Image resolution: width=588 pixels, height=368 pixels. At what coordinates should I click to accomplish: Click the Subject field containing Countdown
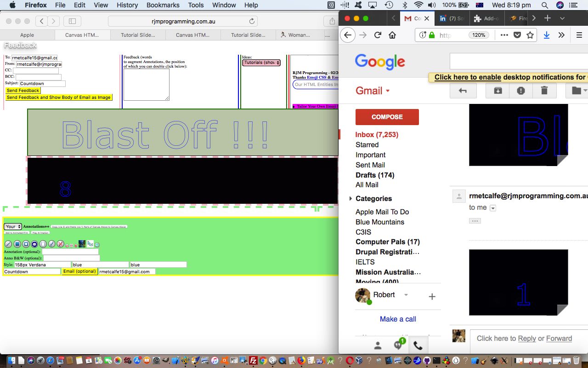[42, 84]
